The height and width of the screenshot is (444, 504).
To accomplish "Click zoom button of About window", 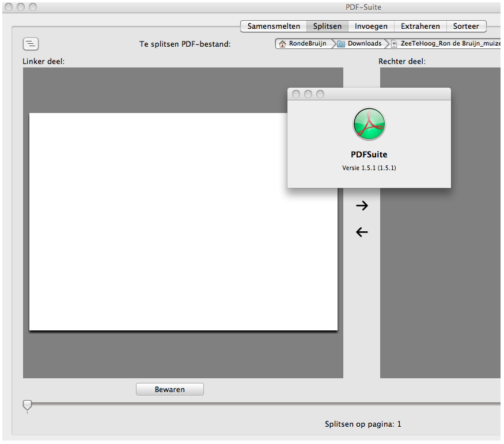I will 320,94.
